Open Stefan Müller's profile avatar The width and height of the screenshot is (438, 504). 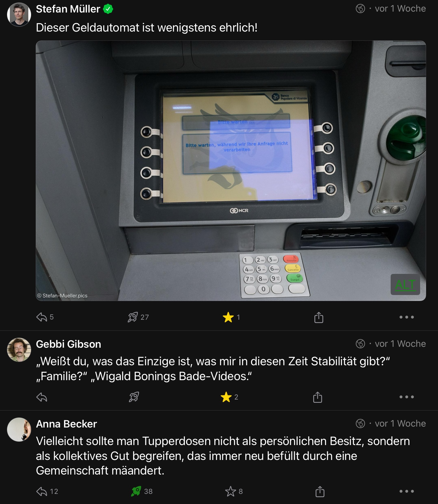[19, 14]
